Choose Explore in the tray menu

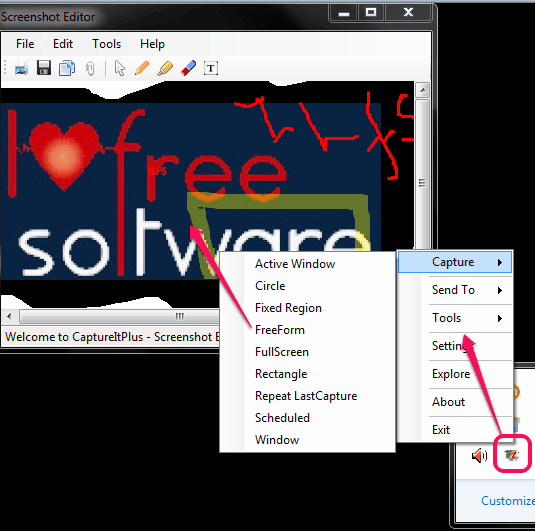455,374
